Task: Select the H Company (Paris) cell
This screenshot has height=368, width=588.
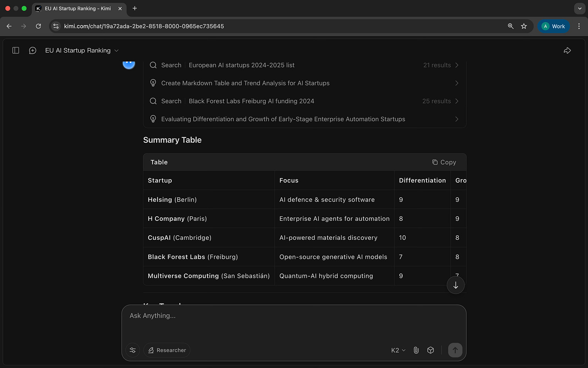Action: (x=209, y=219)
